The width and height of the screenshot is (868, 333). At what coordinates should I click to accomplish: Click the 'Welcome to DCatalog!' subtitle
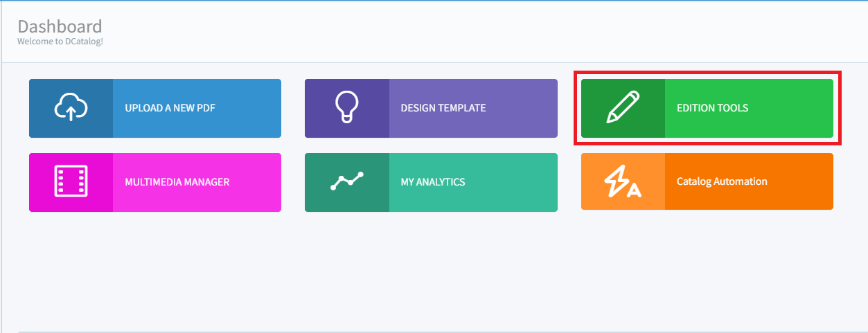tap(60, 41)
